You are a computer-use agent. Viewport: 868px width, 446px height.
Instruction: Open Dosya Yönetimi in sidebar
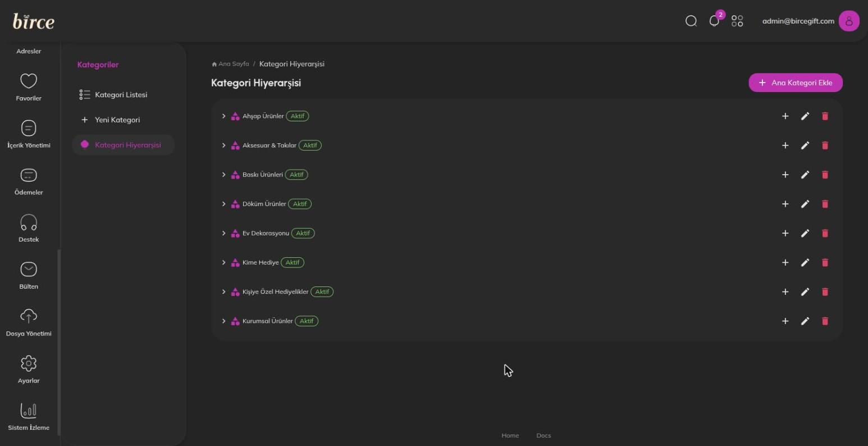coord(29,322)
